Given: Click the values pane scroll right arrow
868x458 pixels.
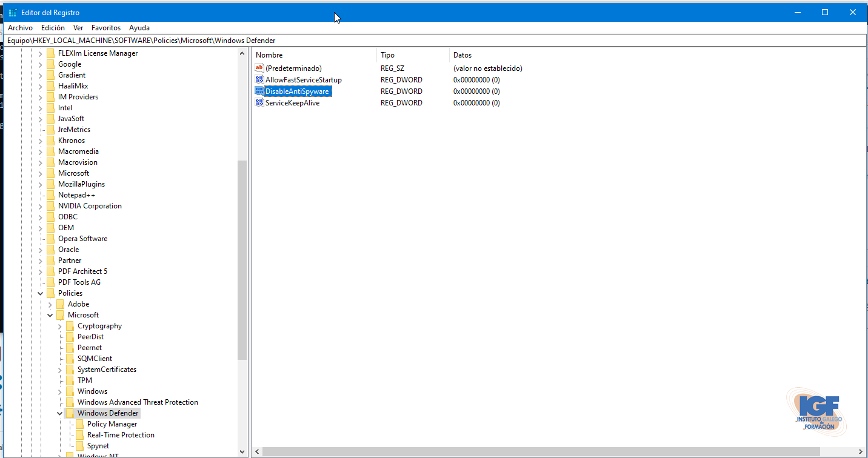Looking at the screenshot, I should pos(861,452).
